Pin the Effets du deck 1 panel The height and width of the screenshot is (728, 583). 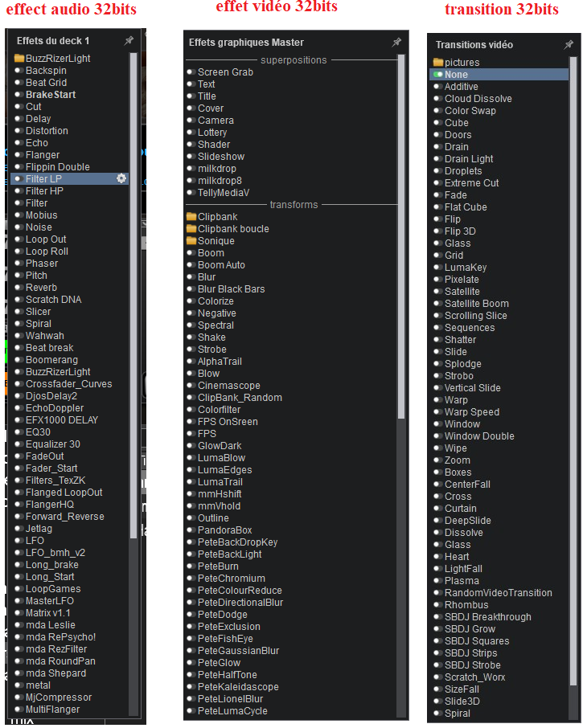129,41
